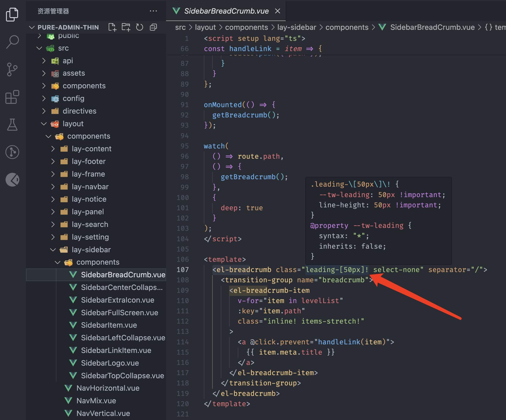Screen dimensions: 506x420
Task: Open the Source Control view
Action: tap(12, 69)
